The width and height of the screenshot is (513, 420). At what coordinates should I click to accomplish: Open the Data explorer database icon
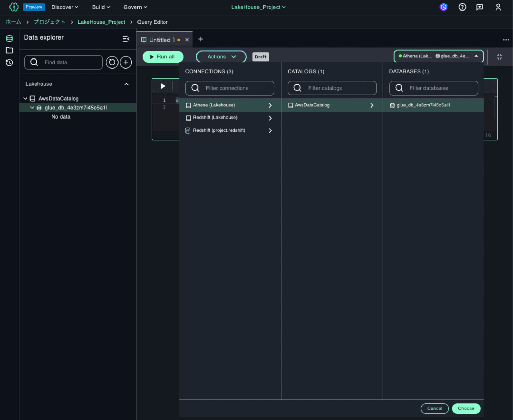point(9,38)
